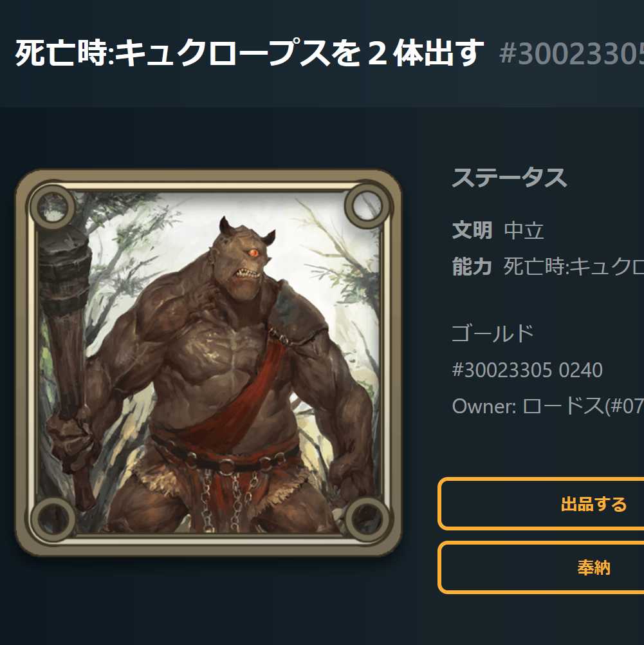644x645 pixels.
Task: Select the 中立 civilization value
Action: coord(524,230)
